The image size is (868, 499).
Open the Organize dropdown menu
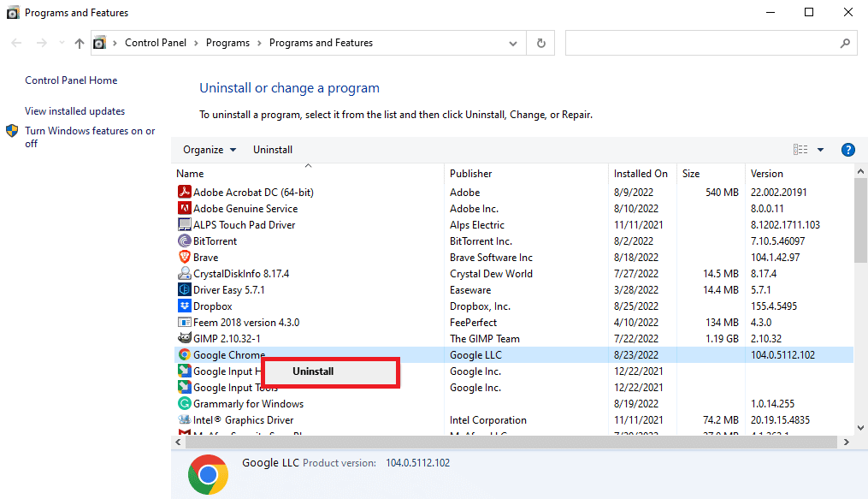[209, 149]
